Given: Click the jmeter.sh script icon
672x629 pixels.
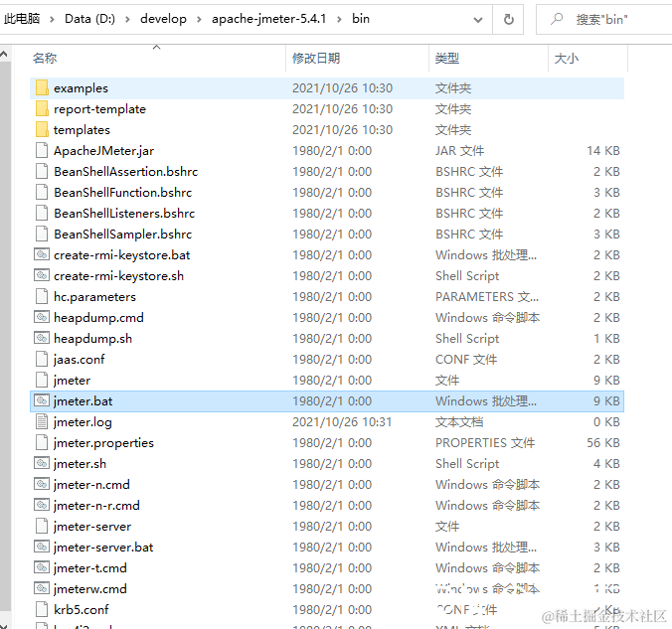Looking at the screenshot, I should point(42,464).
